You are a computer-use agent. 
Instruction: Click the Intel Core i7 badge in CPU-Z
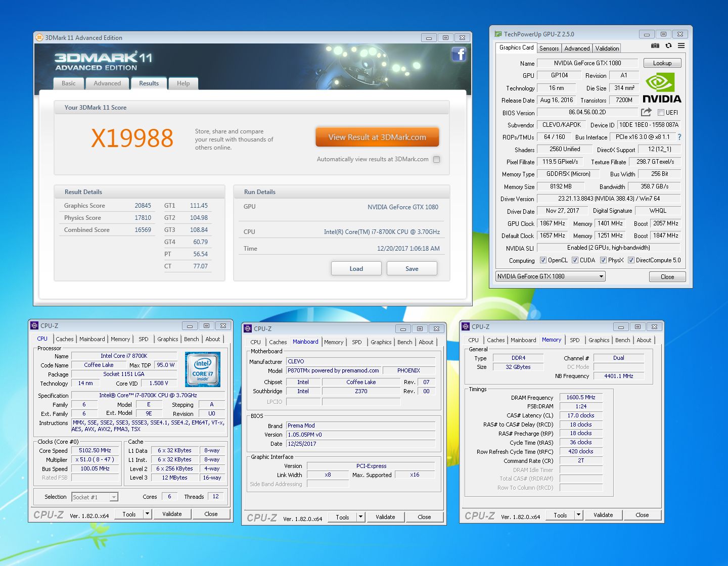[x=203, y=369]
